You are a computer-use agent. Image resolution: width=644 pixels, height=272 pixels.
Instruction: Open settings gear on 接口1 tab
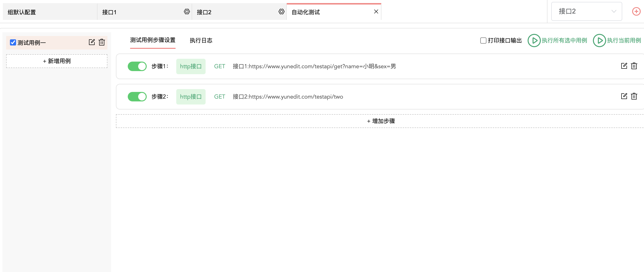point(187,12)
